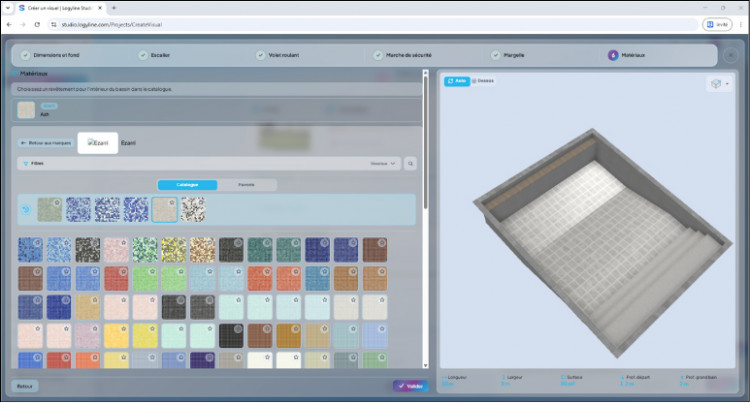The width and height of the screenshot is (750, 403).
Task: Reload the page with the browser refresh icon
Action: pyautogui.click(x=37, y=24)
